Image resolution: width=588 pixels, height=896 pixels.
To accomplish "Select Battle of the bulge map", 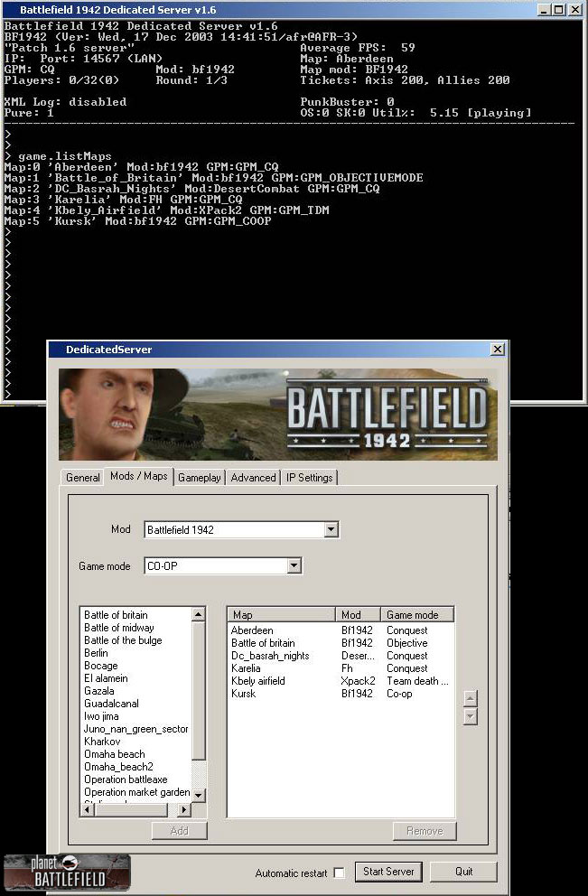I will (x=123, y=640).
